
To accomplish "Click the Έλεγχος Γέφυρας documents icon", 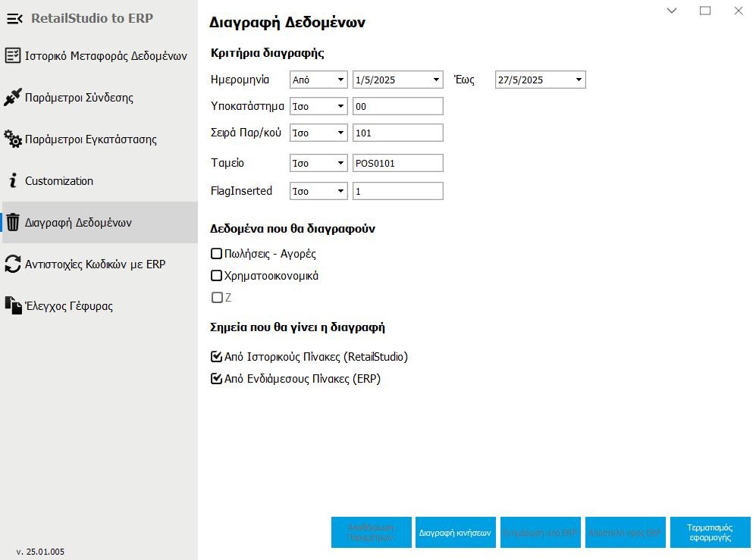I will [13, 306].
